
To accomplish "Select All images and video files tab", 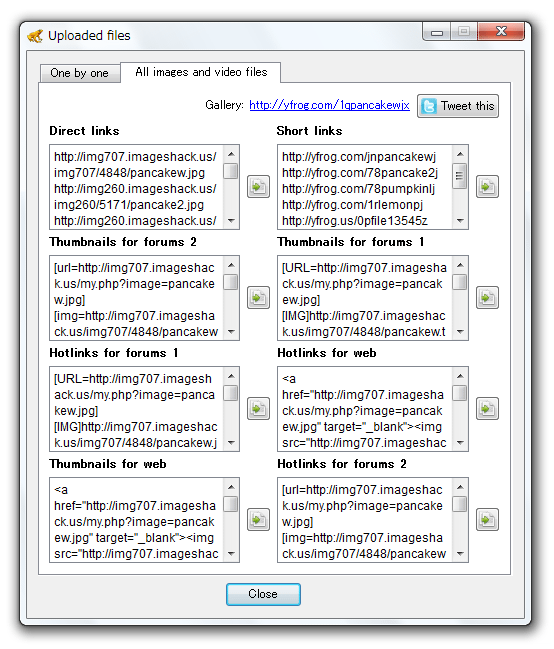I will point(201,72).
